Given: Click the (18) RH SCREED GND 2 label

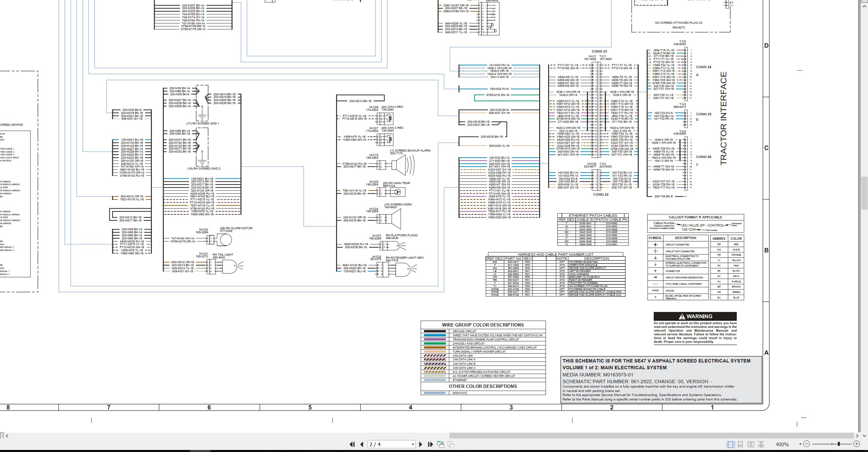Looking at the screenshot, I should [x=204, y=169].
